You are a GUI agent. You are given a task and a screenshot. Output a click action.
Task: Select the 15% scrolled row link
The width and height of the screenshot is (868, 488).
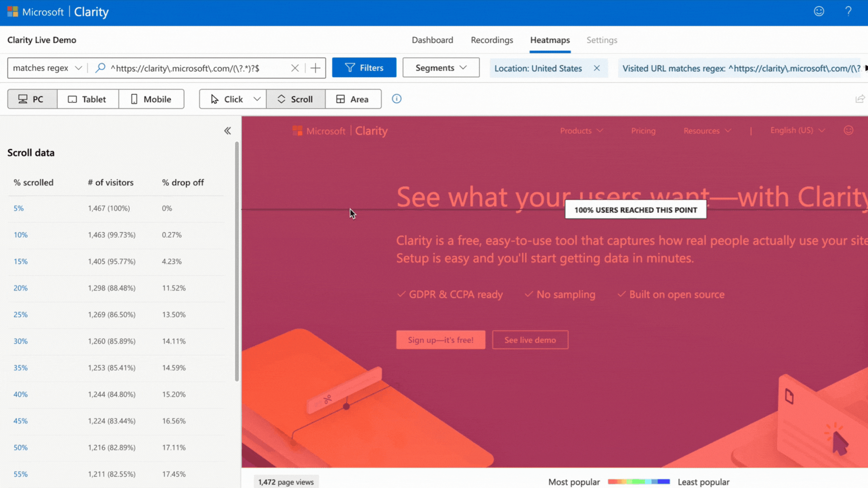click(20, 262)
